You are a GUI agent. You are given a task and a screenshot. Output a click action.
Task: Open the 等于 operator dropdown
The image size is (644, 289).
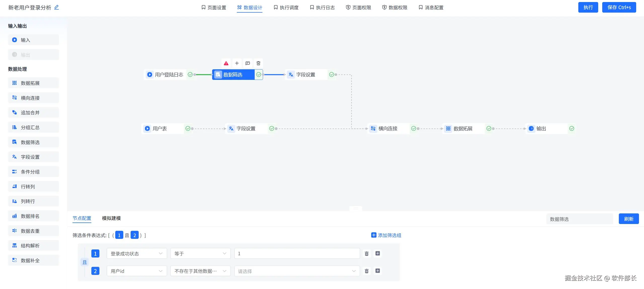click(x=200, y=253)
